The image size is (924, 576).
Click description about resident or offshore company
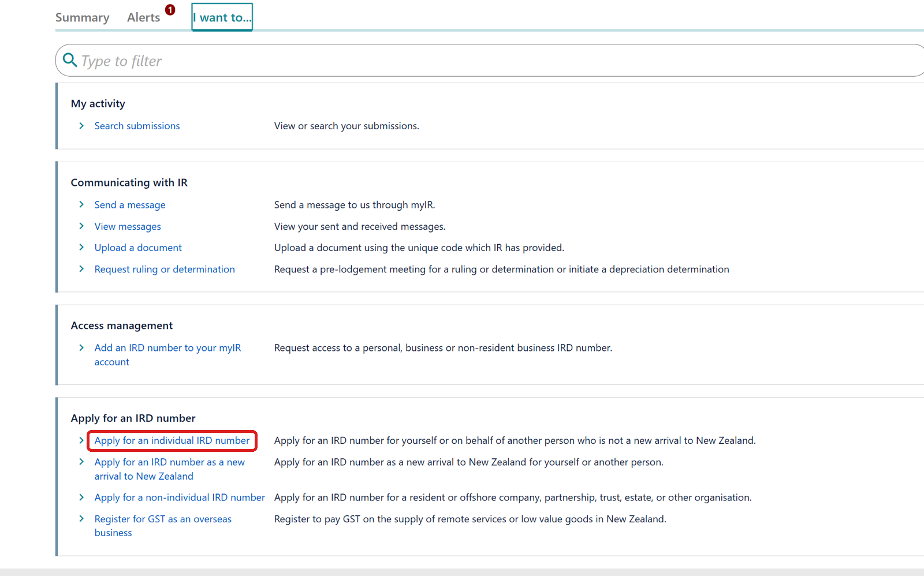(x=513, y=498)
